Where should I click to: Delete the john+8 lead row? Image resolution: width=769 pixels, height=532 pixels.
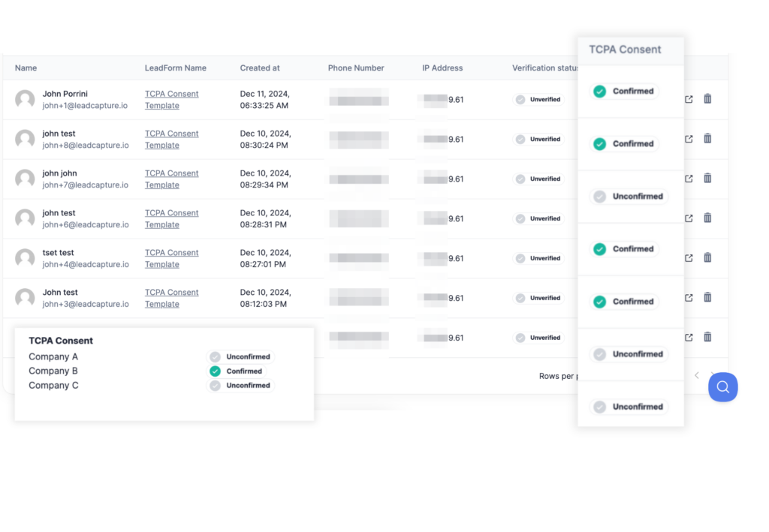tap(707, 139)
